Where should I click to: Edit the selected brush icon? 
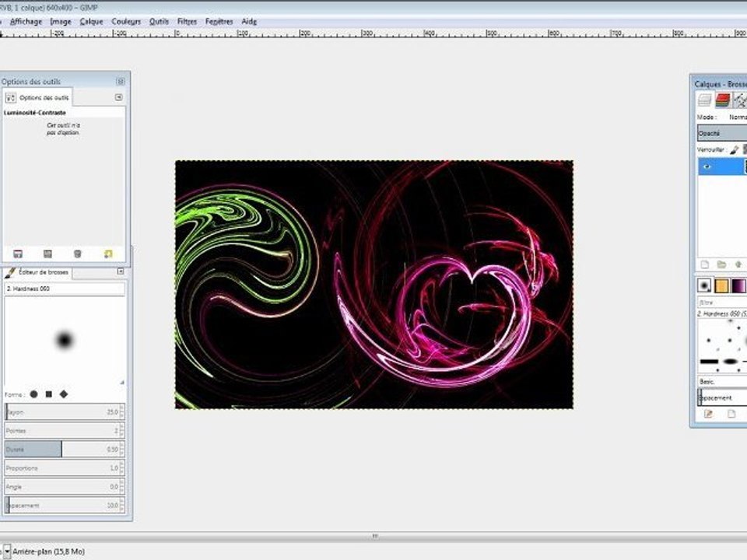708,414
